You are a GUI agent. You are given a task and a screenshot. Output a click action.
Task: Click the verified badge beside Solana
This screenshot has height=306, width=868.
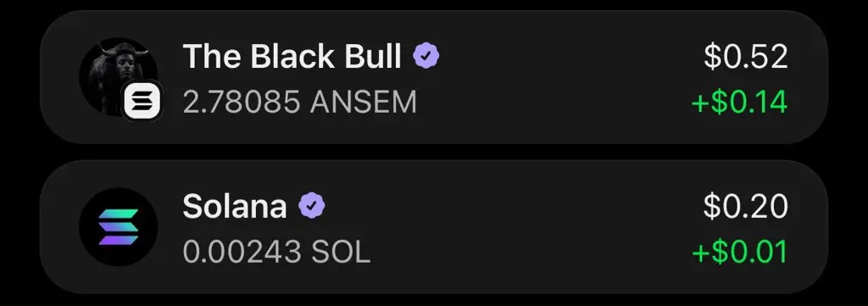point(312,206)
